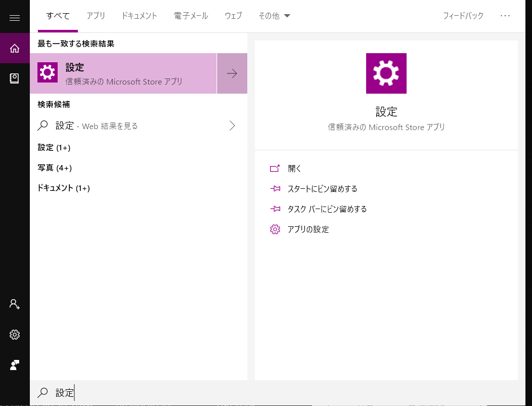Click 開く to launch Settings
This screenshot has width=532, height=406.
pos(294,169)
